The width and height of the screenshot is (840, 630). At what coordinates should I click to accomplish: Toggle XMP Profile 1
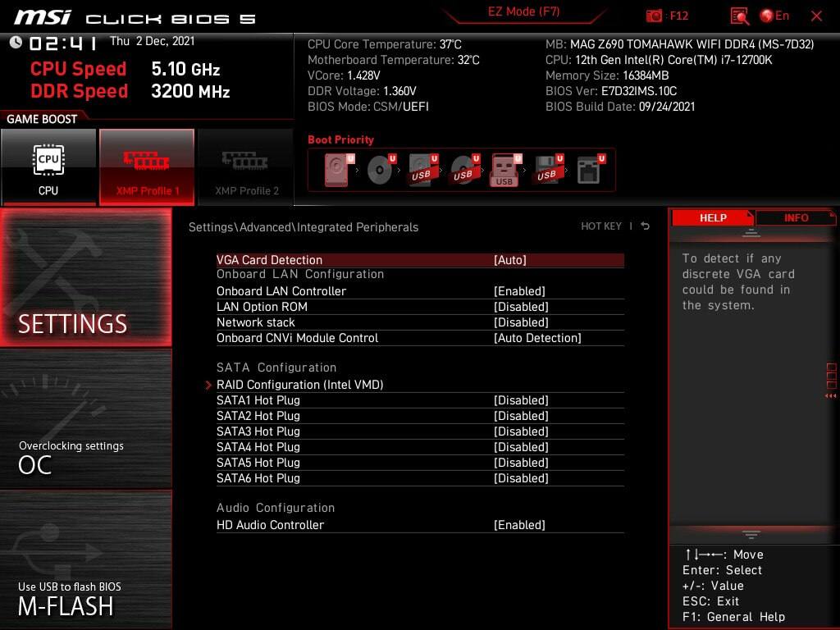[x=146, y=167]
